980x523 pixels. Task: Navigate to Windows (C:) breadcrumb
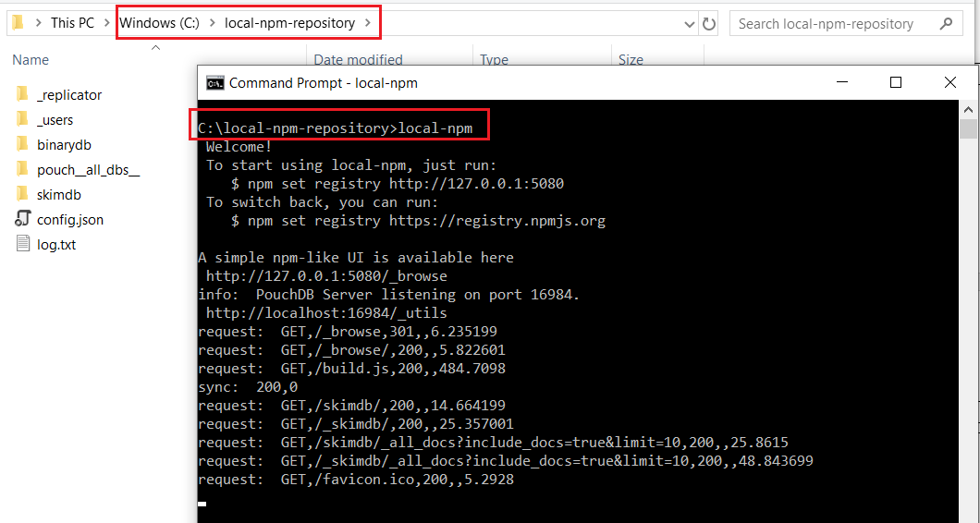pos(158,23)
